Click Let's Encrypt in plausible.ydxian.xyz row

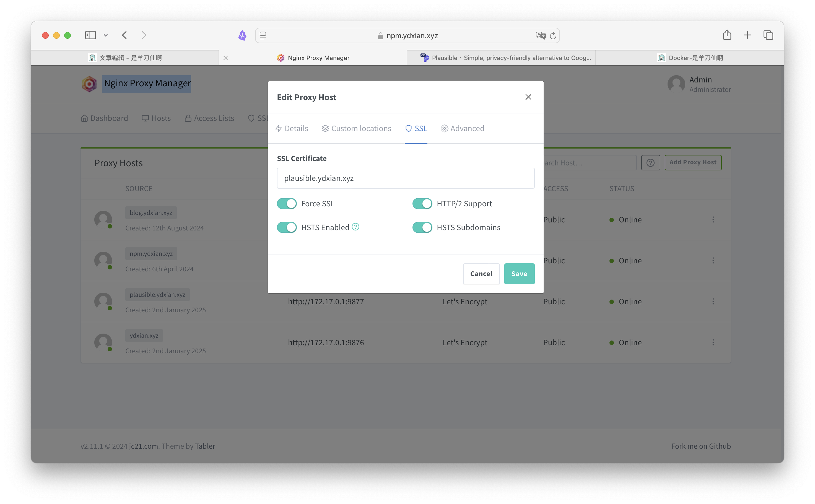(x=465, y=302)
